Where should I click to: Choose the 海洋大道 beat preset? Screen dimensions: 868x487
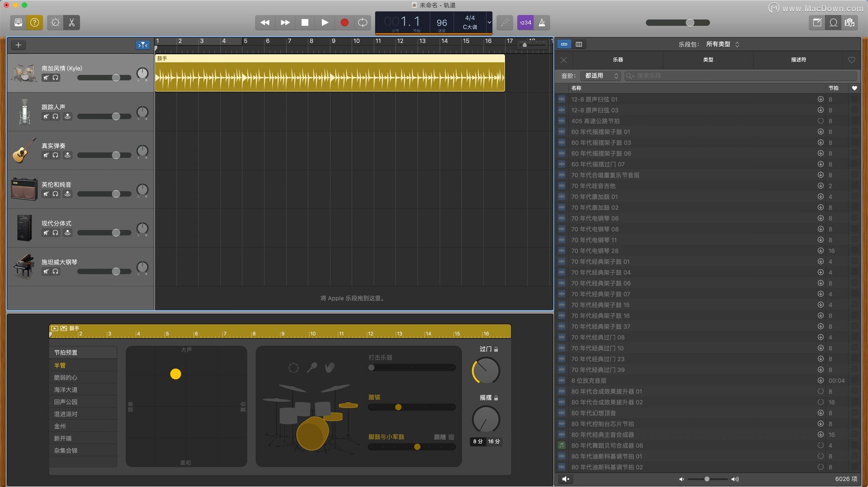tap(83, 390)
